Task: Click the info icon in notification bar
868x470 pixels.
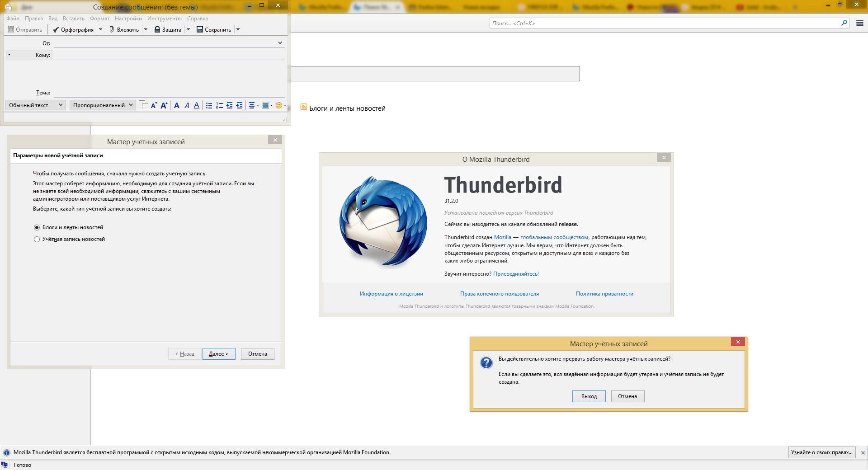Action: 7,452
